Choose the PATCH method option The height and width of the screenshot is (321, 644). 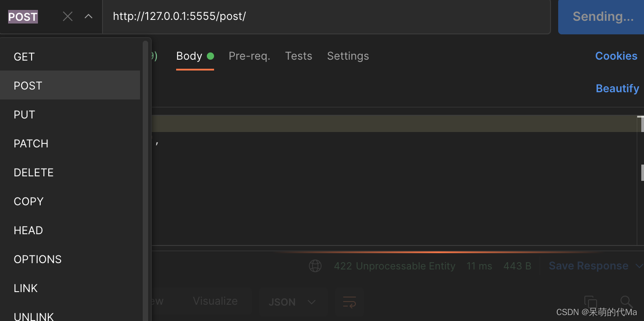click(31, 144)
